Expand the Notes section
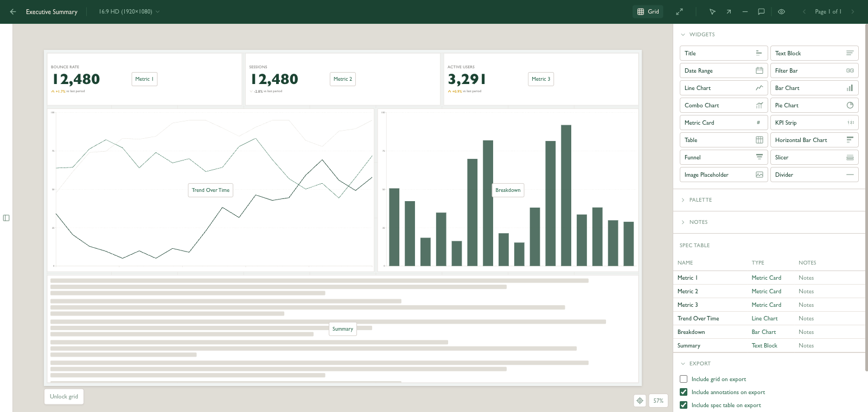The image size is (868, 412). [x=694, y=222]
